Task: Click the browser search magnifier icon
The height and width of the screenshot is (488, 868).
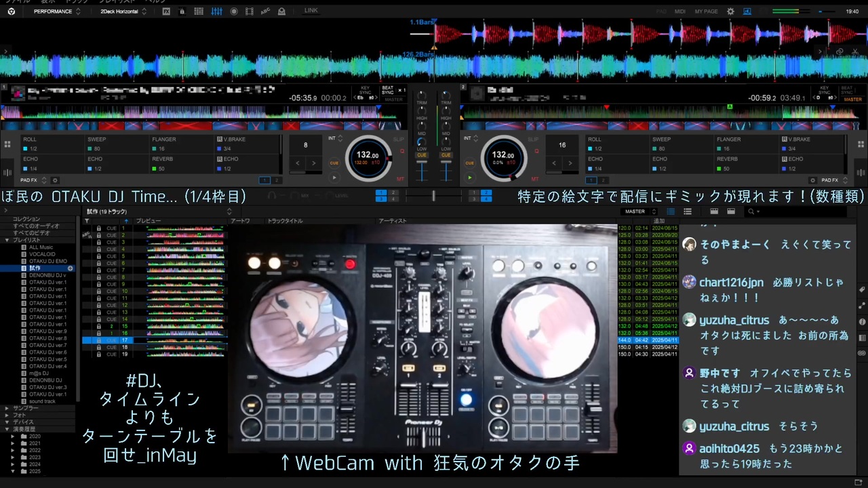Action: 751,211
